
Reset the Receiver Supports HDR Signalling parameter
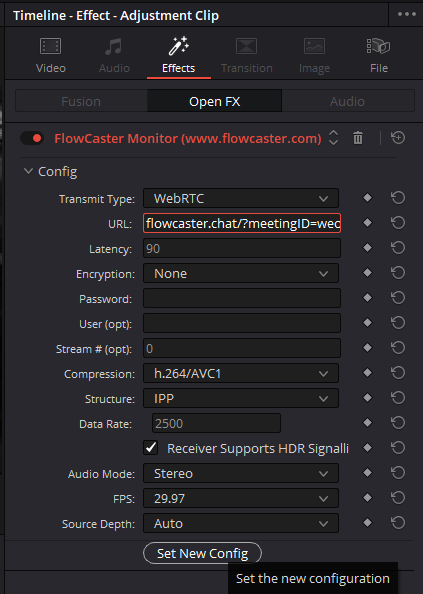coord(398,448)
